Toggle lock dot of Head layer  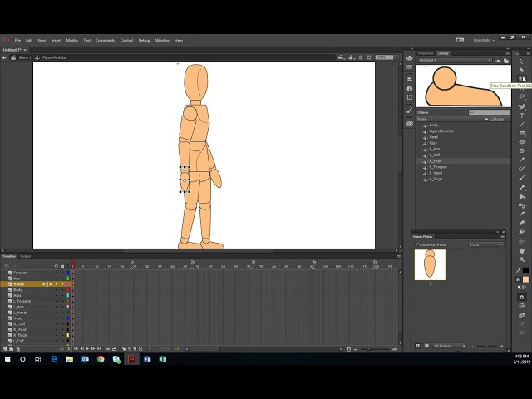point(62,318)
